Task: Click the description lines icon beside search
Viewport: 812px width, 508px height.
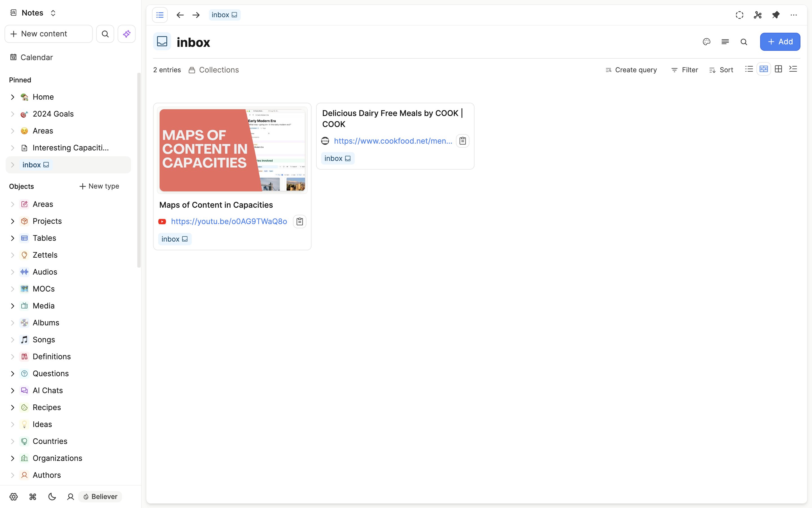Action: point(725,42)
